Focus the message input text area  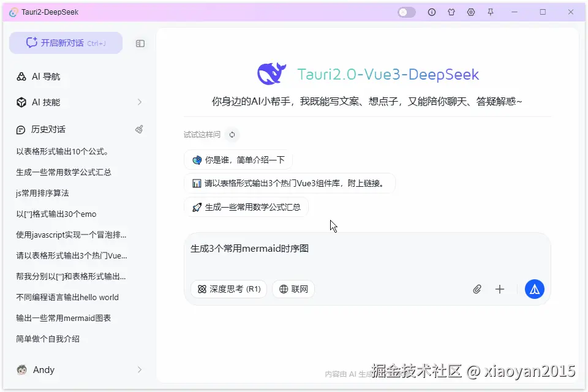pos(367,255)
